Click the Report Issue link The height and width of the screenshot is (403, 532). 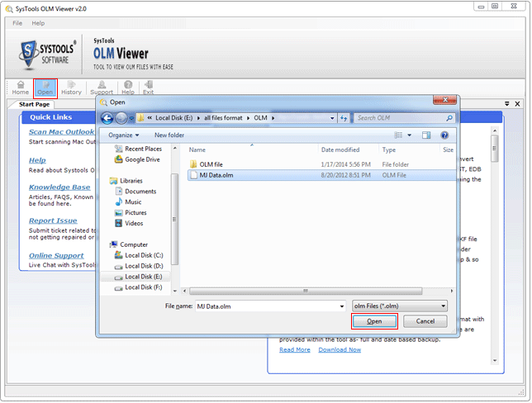coord(53,220)
